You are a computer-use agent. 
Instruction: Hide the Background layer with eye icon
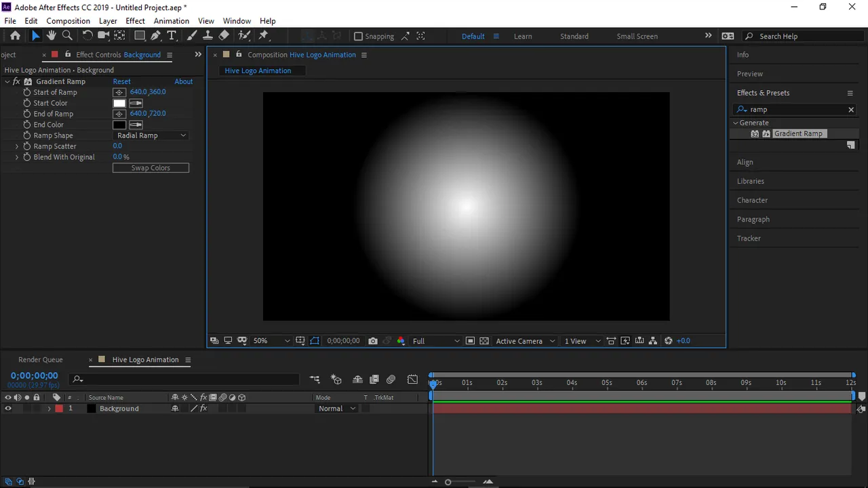8,409
